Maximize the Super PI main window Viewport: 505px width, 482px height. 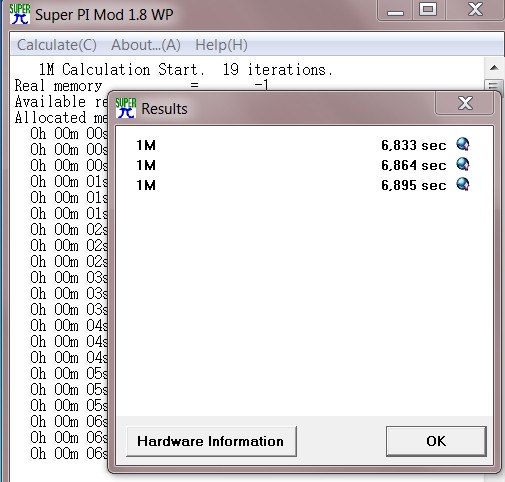coord(428,9)
